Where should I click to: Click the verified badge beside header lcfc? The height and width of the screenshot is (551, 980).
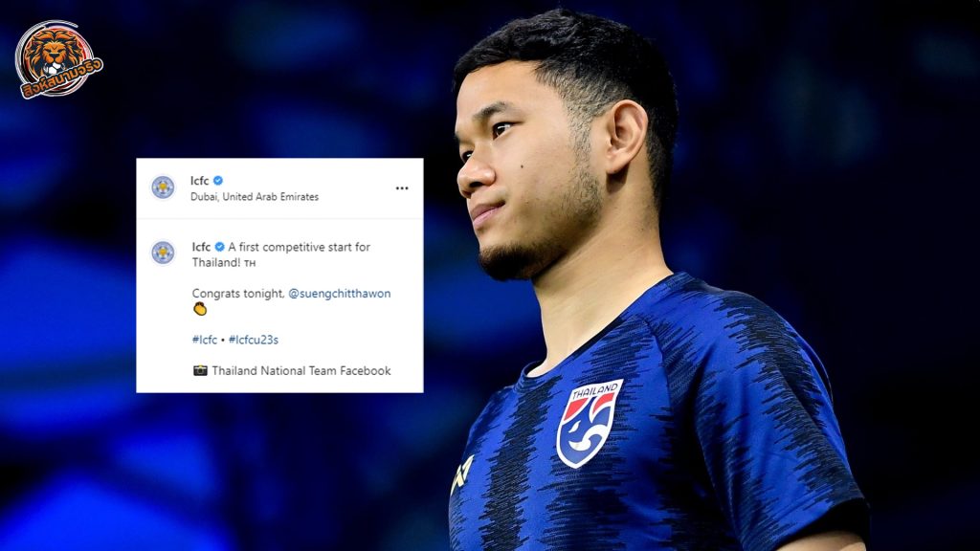tap(218, 181)
